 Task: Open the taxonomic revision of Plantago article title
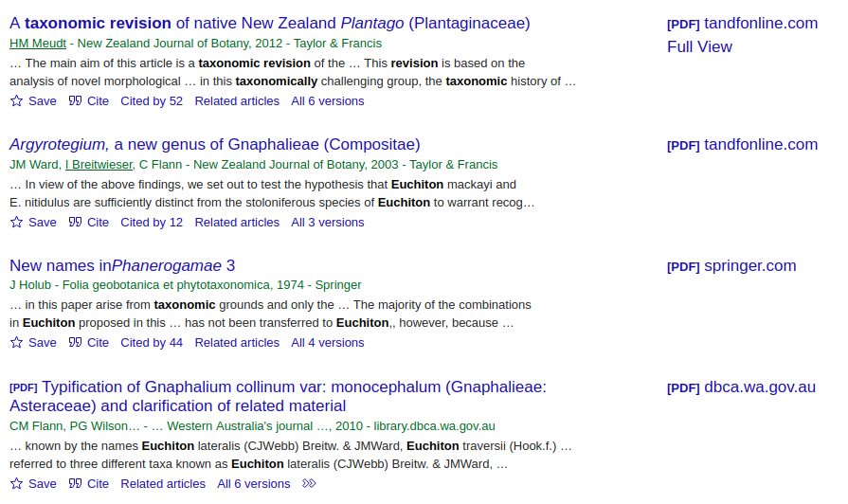click(x=270, y=23)
